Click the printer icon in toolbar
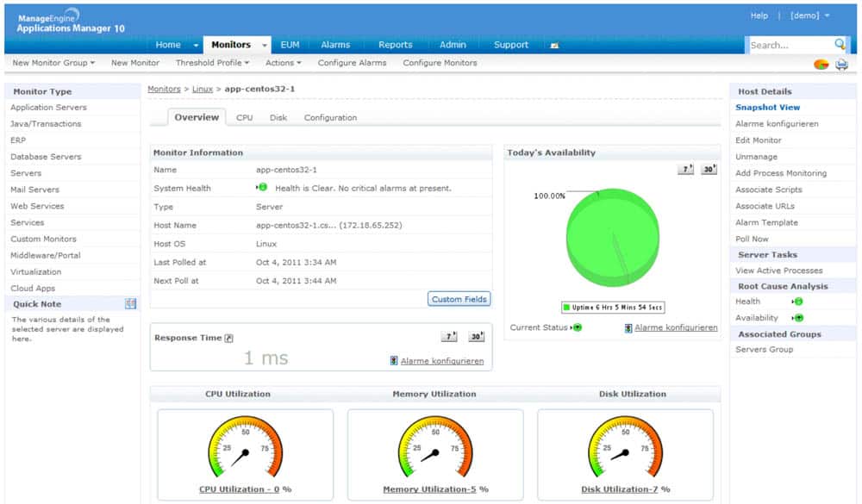This screenshot has height=504, width=862. [x=841, y=65]
